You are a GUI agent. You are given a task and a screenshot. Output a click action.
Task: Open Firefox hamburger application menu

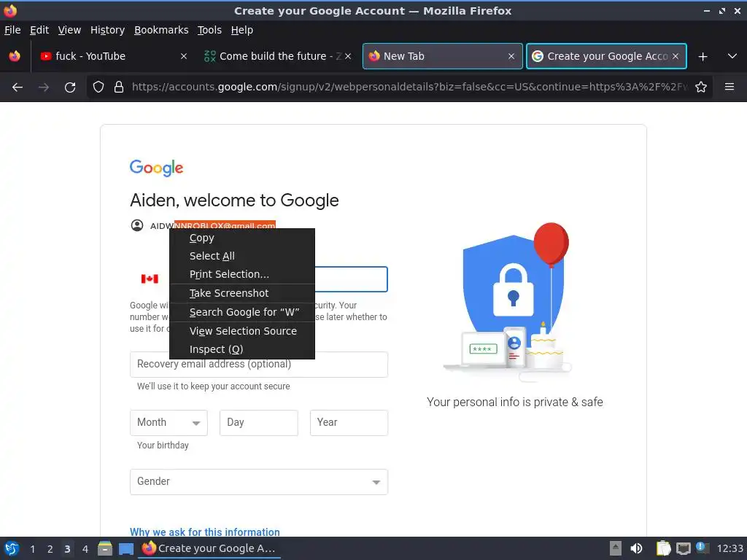729,87
